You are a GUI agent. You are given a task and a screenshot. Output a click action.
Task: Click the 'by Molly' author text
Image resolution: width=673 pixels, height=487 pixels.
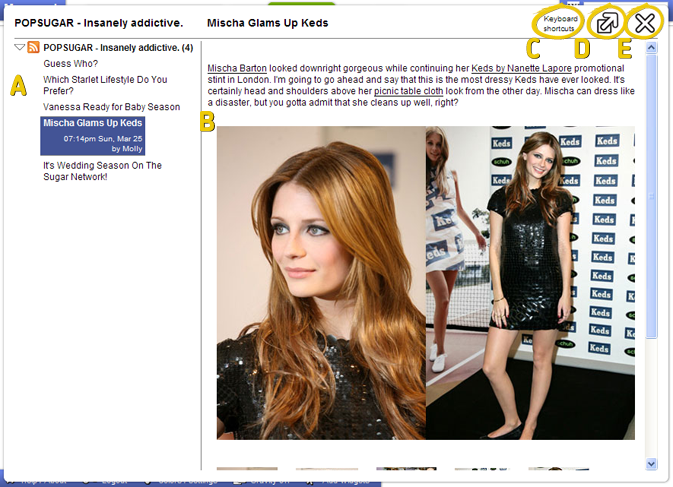pos(127,149)
